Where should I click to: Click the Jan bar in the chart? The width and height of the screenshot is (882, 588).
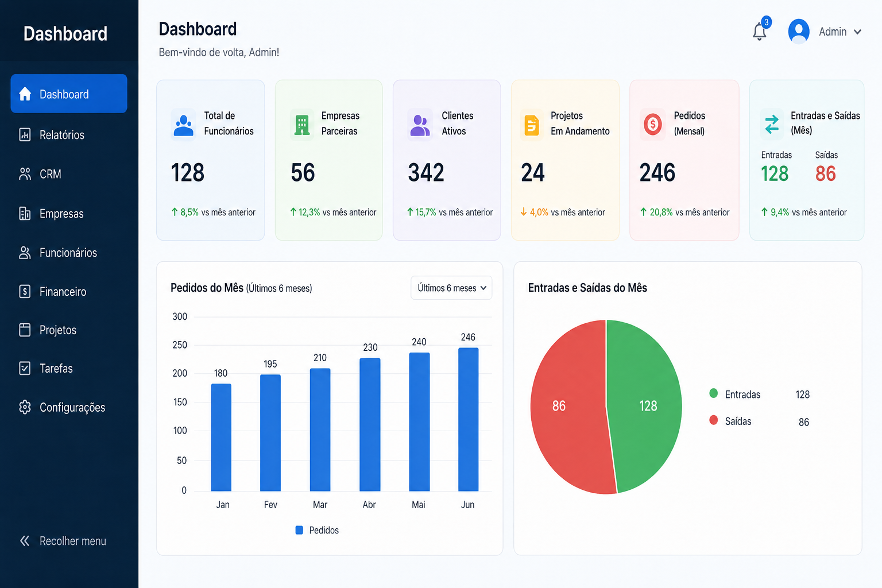pyautogui.click(x=221, y=438)
